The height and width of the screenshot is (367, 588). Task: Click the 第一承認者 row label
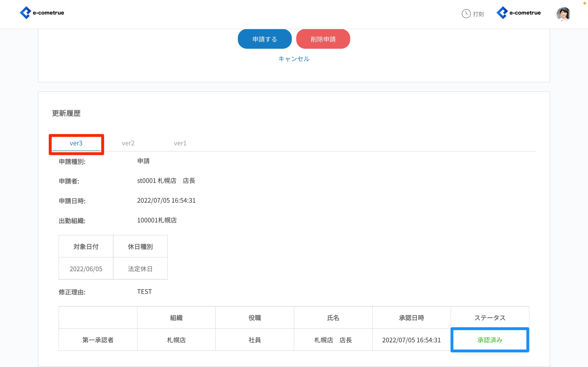point(98,340)
